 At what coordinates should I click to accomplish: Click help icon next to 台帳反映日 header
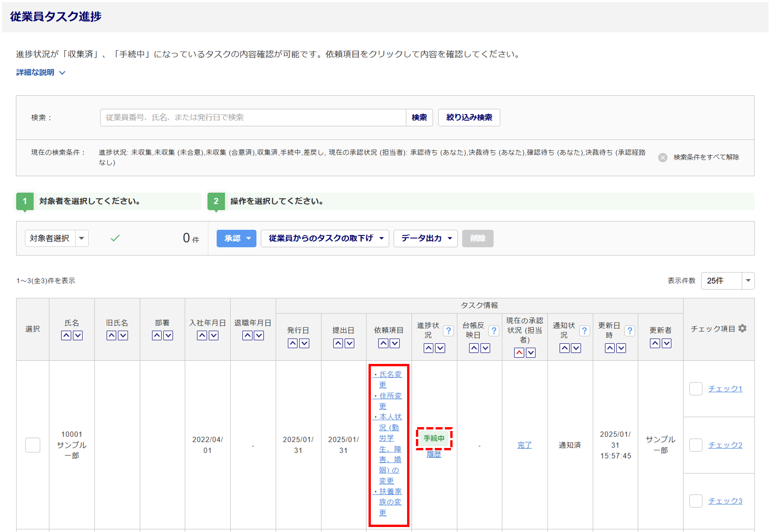tap(493, 331)
